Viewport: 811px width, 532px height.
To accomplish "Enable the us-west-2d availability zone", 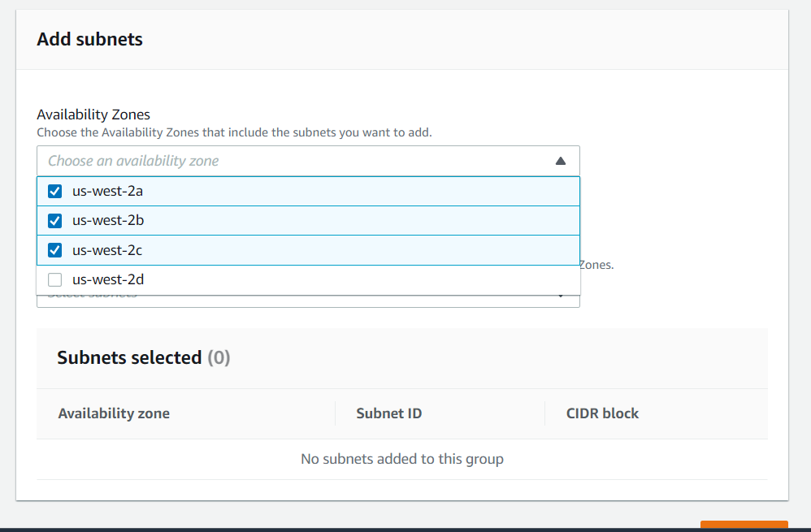I will pyautogui.click(x=54, y=279).
